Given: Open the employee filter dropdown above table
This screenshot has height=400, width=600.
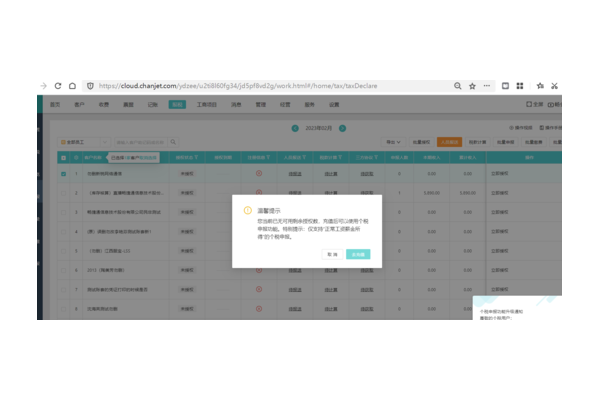Looking at the screenshot, I should point(77,142).
